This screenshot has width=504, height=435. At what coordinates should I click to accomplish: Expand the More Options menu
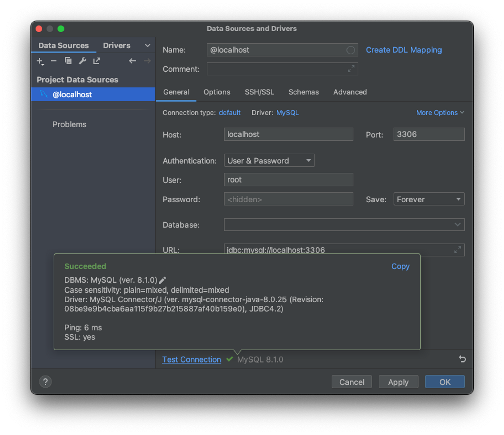[x=440, y=113]
